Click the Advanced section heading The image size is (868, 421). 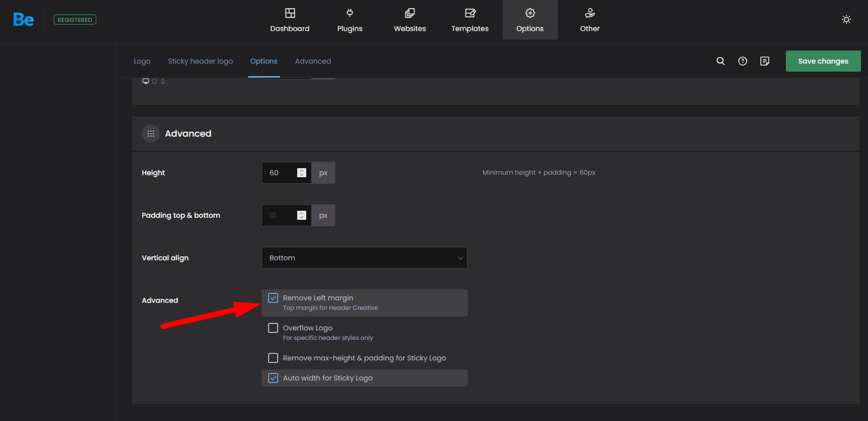click(188, 134)
